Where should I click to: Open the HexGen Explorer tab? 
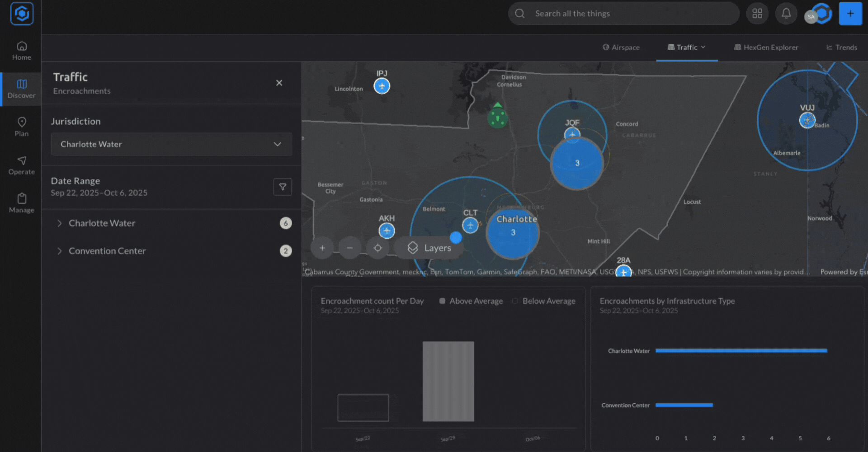(766, 47)
